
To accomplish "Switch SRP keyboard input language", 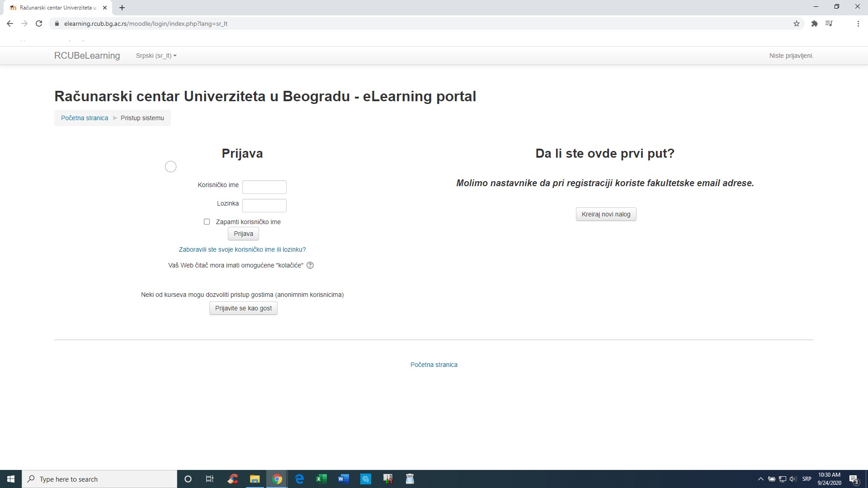I will [x=807, y=479].
